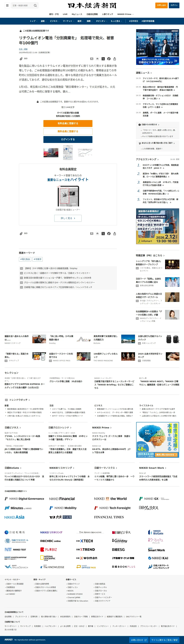The width and height of the screenshot is (184, 644).
Task: Click the top upload share icon
Action: pyautogui.click(x=114, y=59)
